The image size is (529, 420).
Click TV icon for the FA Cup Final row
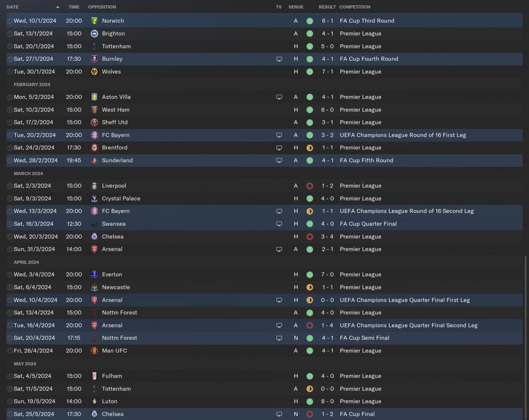point(279,414)
